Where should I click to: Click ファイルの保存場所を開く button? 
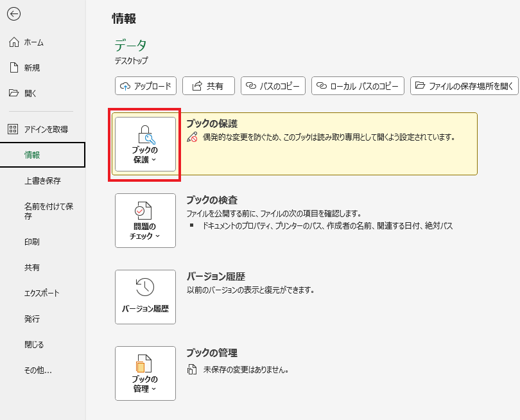click(464, 86)
